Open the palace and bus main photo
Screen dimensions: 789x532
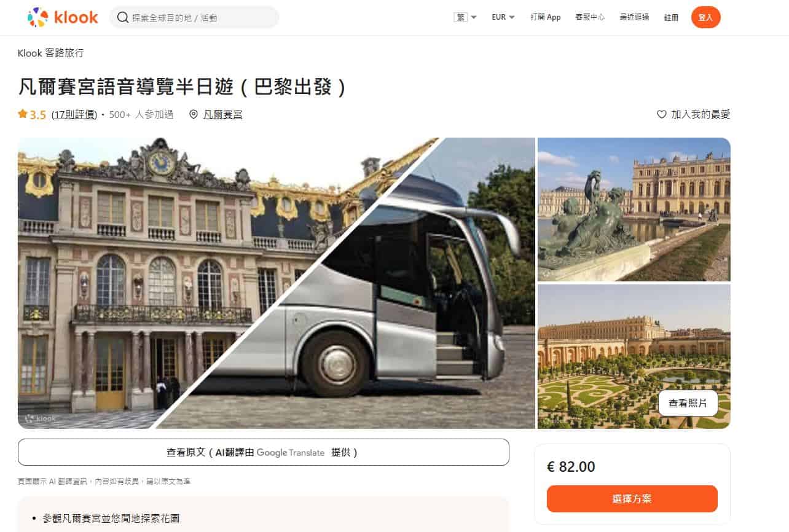pyautogui.click(x=277, y=283)
